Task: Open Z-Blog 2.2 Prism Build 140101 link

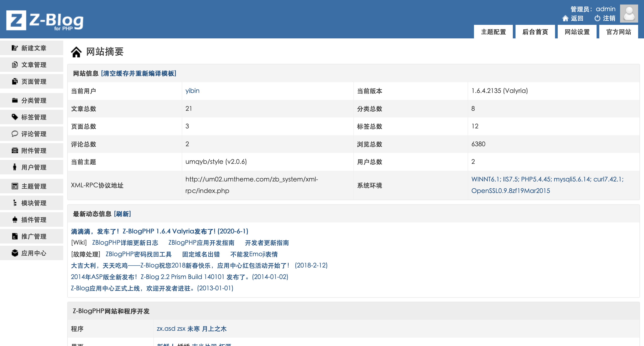Action: [x=180, y=277]
